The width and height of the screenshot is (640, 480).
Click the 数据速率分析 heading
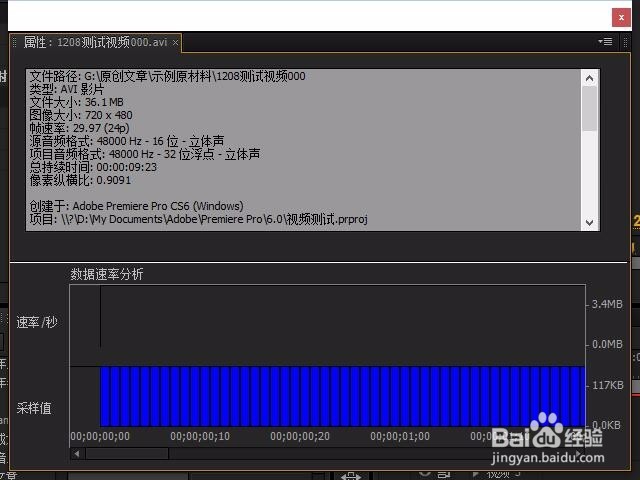click(x=107, y=274)
